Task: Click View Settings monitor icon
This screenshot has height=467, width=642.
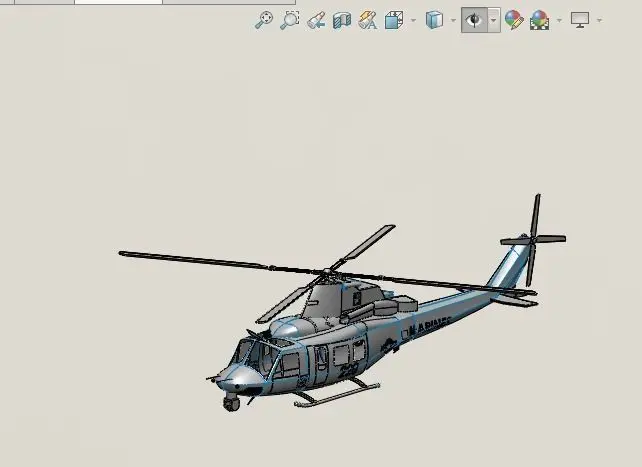Action: (x=580, y=20)
